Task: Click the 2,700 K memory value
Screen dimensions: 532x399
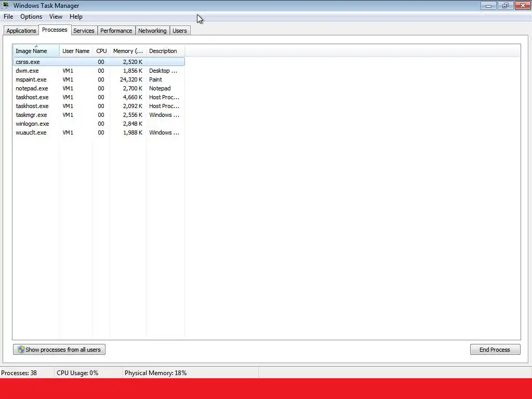Action: 132,88
